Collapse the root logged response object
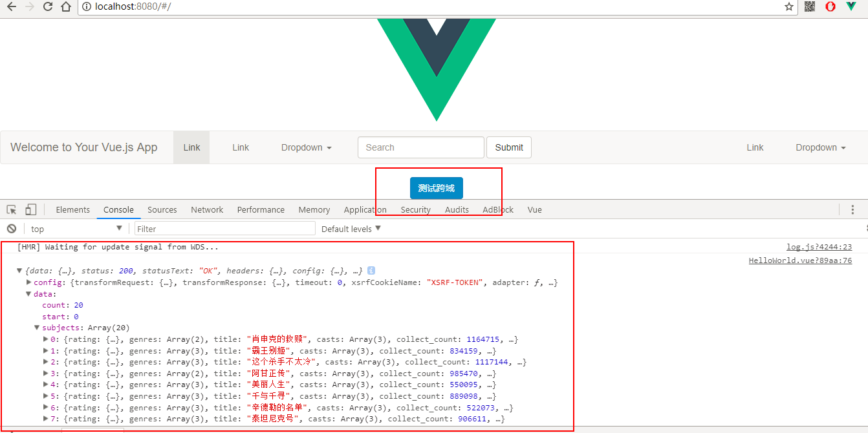Screen dimensions: 868x433 coord(19,271)
